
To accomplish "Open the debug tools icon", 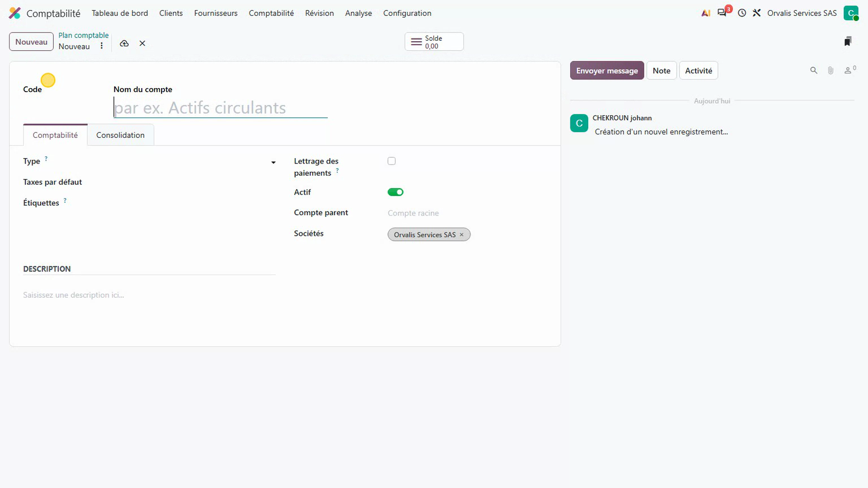I will click(757, 13).
